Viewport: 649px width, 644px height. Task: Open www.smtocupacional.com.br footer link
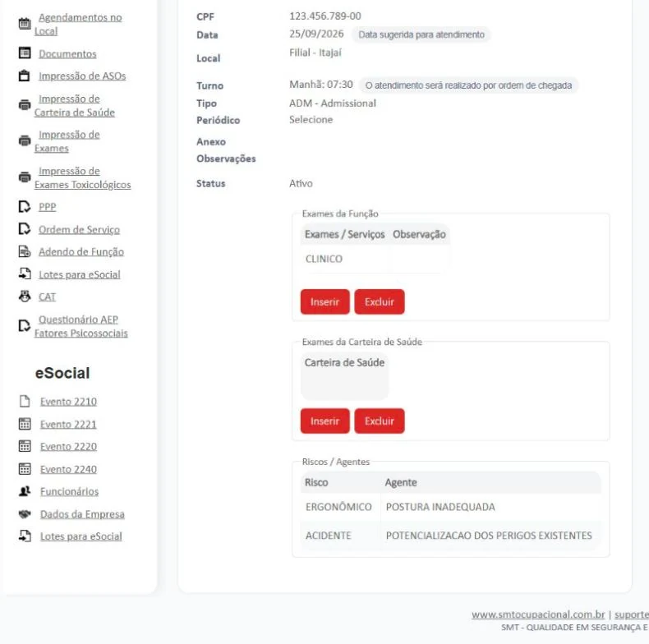[538, 614]
